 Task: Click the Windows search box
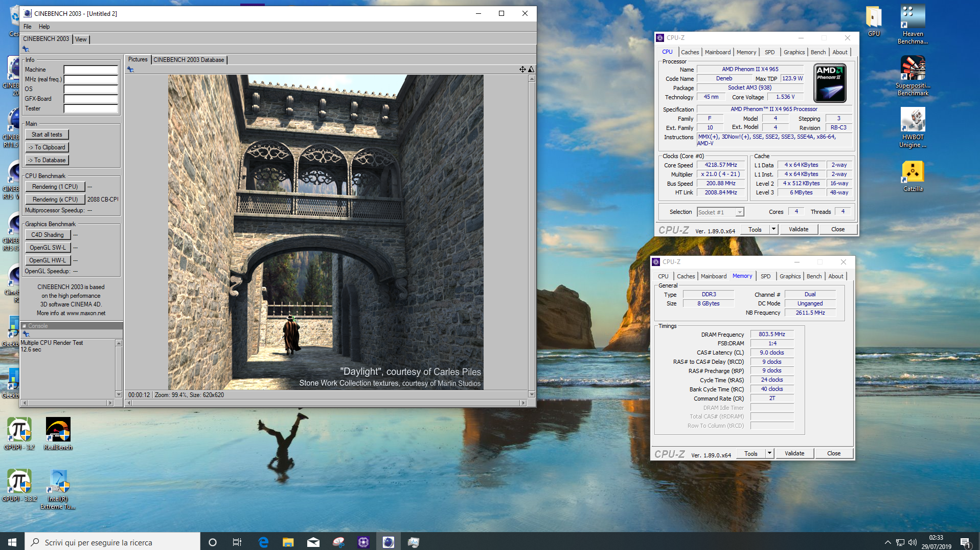click(112, 542)
